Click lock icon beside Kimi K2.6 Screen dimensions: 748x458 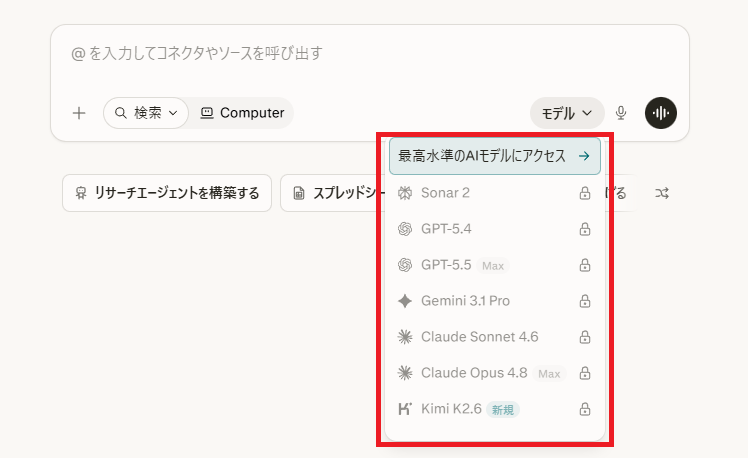click(585, 409)
